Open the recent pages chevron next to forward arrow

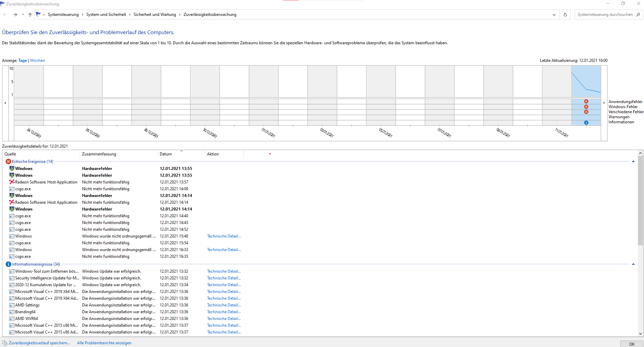[23, 15]
